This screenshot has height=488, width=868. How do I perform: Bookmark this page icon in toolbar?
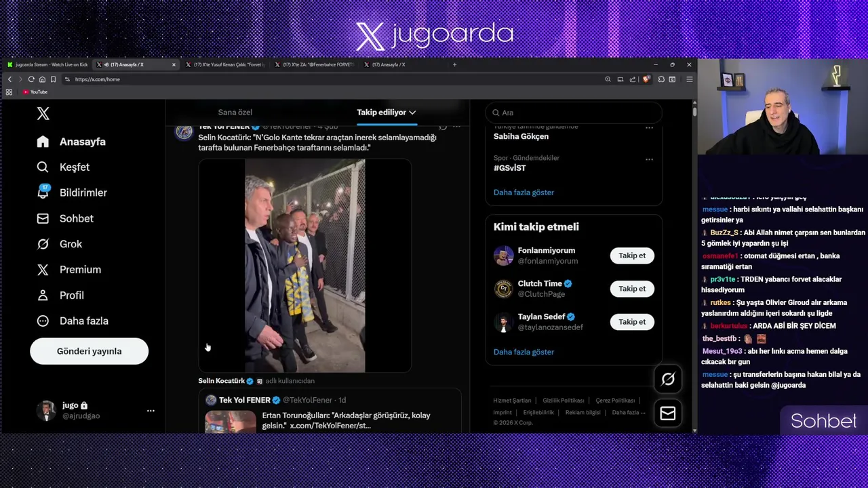click(53, 79)
